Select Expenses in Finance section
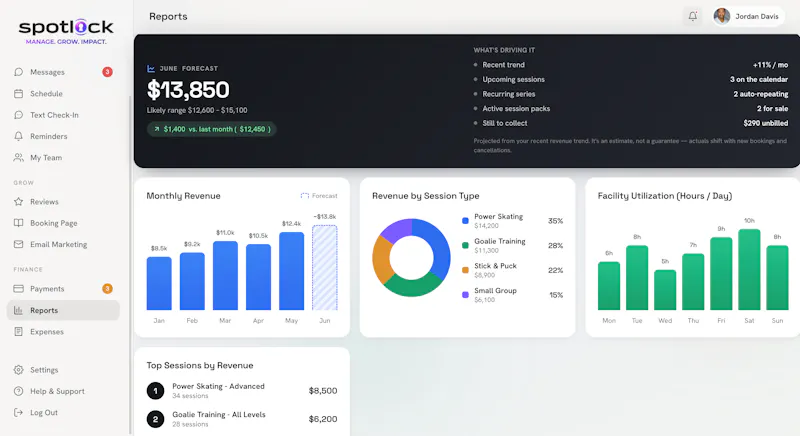The width and height of the screenshot is (800, 436). [x=63, y=331]
